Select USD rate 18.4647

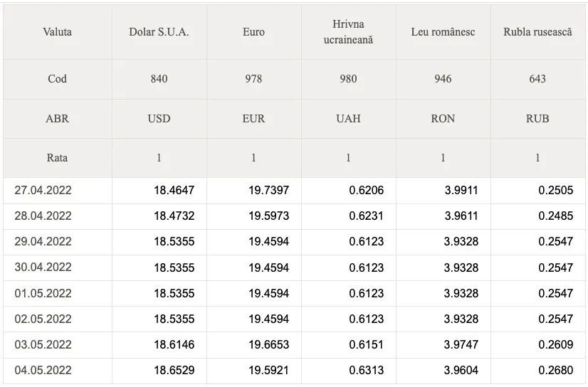pyautogui.click(x=174, y=191)
